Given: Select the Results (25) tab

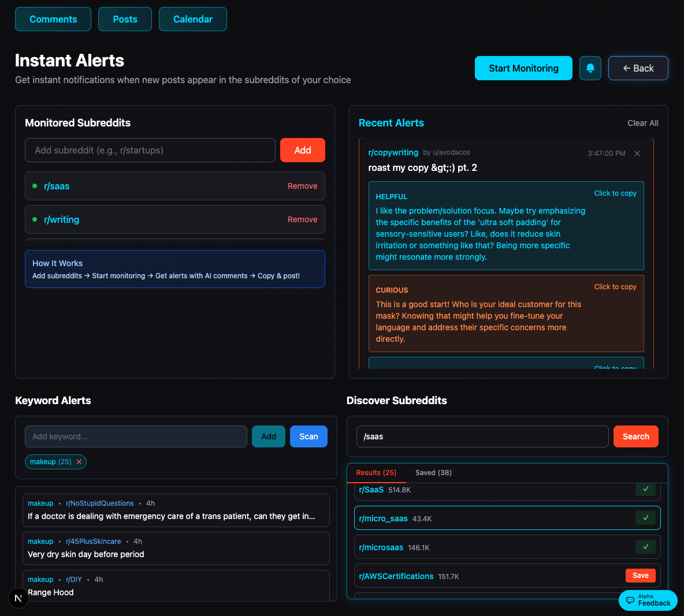Looking at the screenshot, I should tap(376, 472).
